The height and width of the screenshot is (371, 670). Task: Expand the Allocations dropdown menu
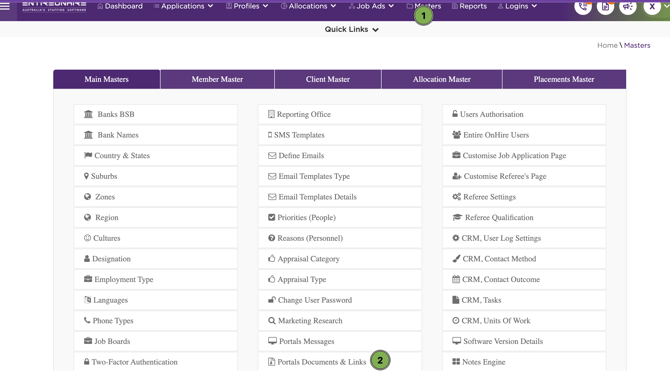[x=309, y=6]
